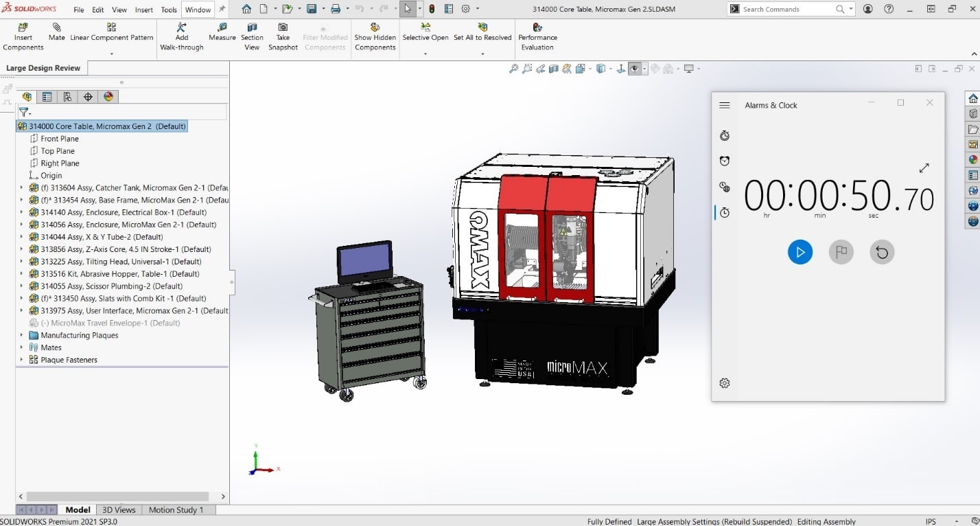
Task: Open the Window menu
Action: click(x=198, y=10)
